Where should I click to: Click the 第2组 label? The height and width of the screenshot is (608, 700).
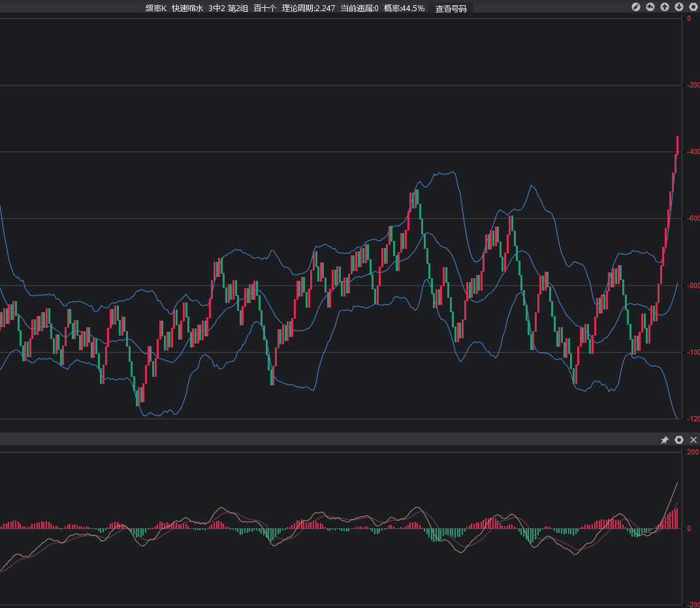pos(238,8)
